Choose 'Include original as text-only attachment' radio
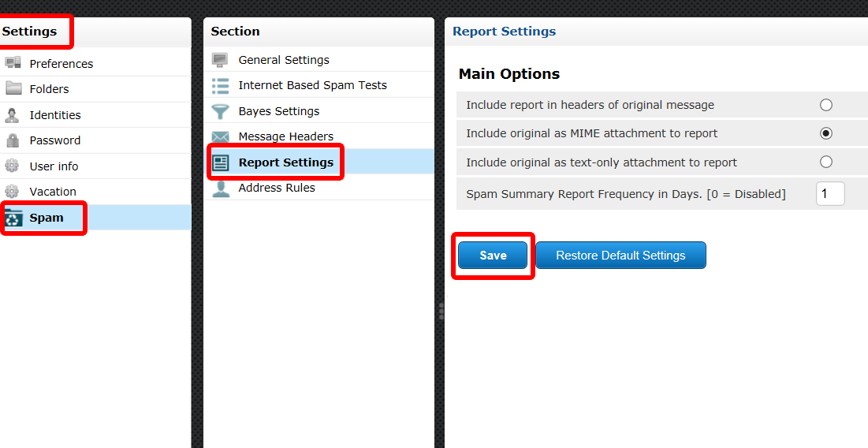 coord(826,162)
